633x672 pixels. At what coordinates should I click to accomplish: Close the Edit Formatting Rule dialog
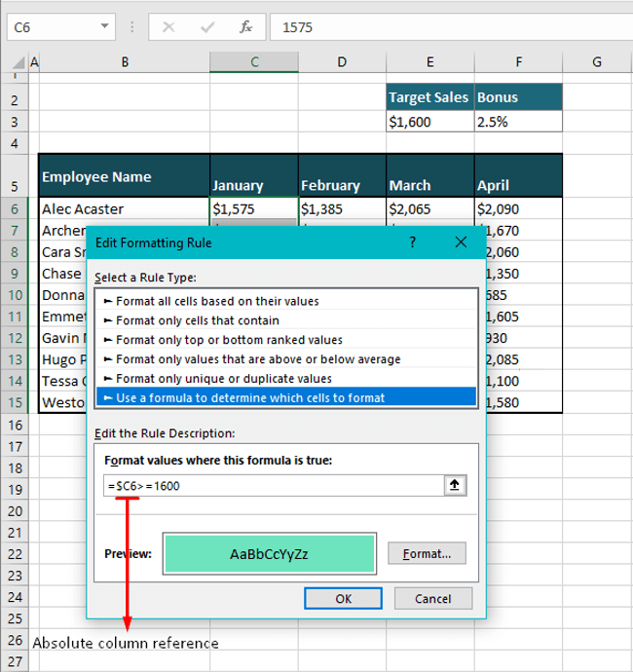pos(461,243)
